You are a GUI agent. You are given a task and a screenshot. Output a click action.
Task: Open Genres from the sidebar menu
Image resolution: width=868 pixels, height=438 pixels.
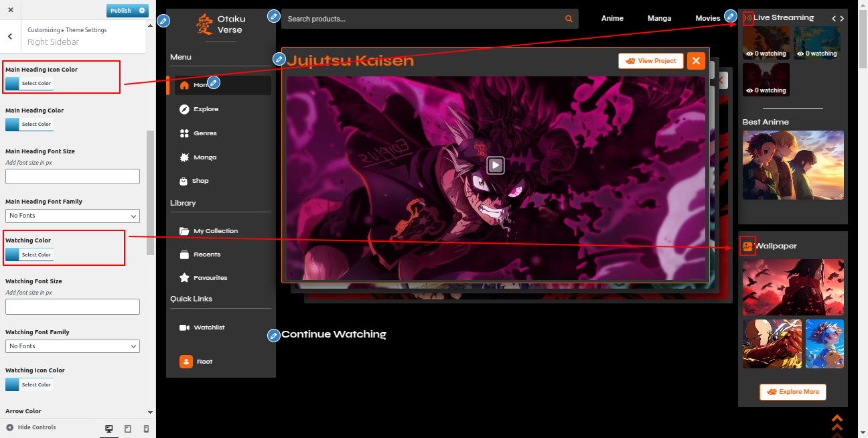point(205,133)
